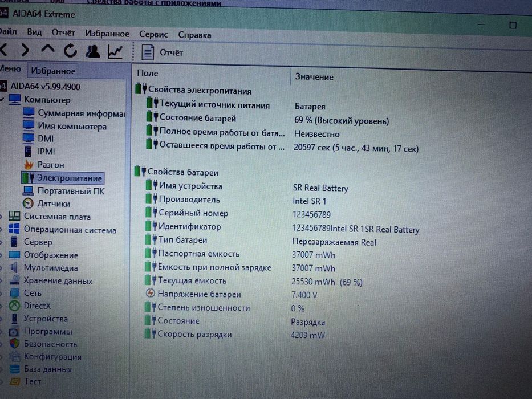Open the Сервис menu
532x399 pixels.
pos(154,35)
